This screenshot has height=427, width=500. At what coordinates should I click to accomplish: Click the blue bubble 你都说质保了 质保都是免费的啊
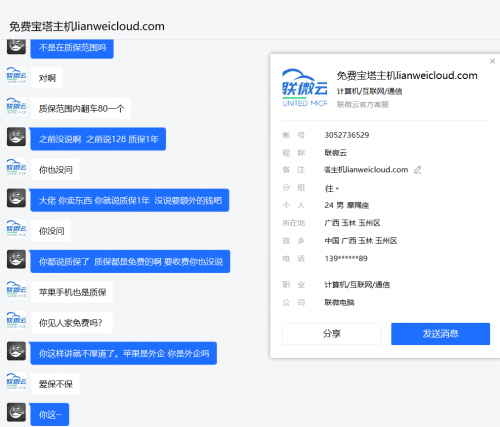(130, 262)
